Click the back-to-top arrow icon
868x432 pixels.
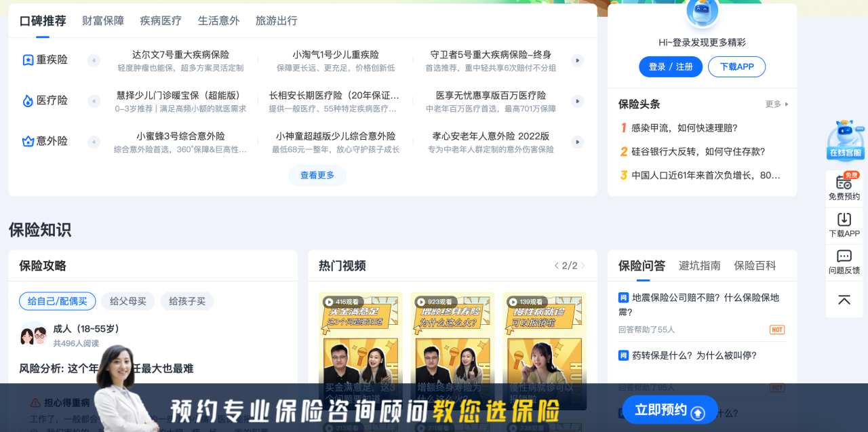point(844,300)
